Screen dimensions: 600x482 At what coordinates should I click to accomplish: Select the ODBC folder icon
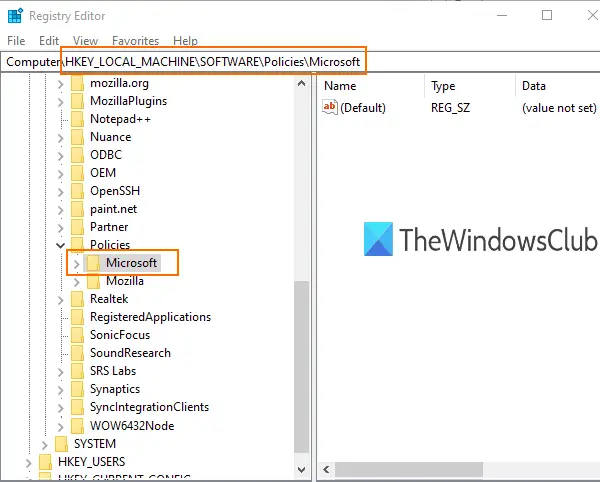pos(77,155)
